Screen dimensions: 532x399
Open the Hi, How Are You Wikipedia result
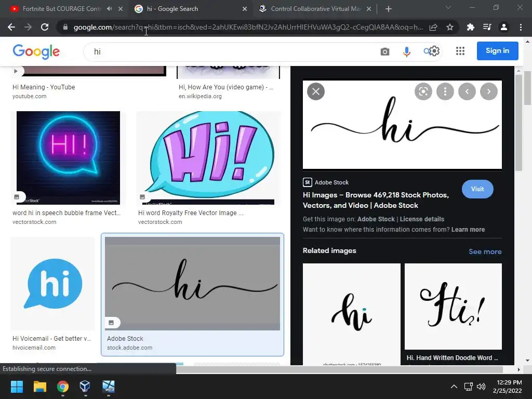[x=225, y=87]
